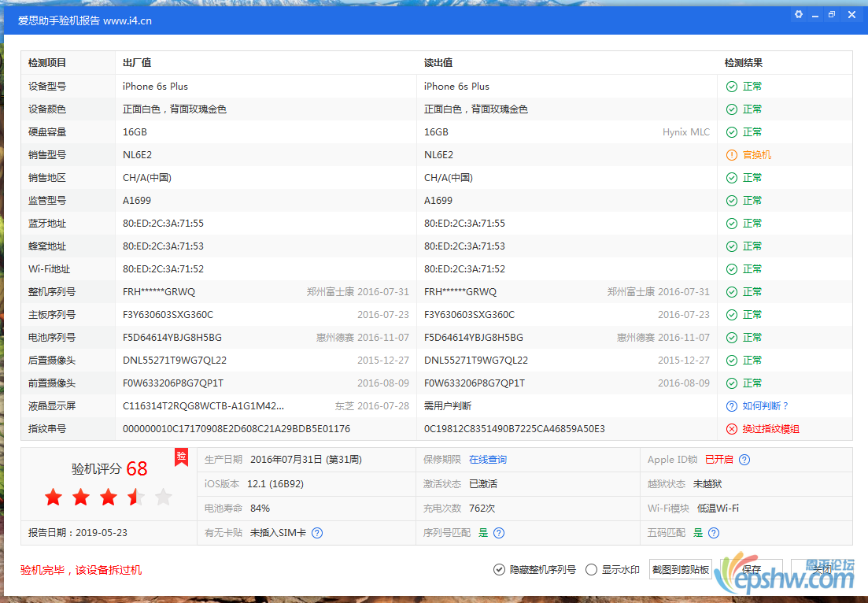868x603 pixels.
Task: Click green check icon for Wi-Fi地址 row
Action: [732, 269]
